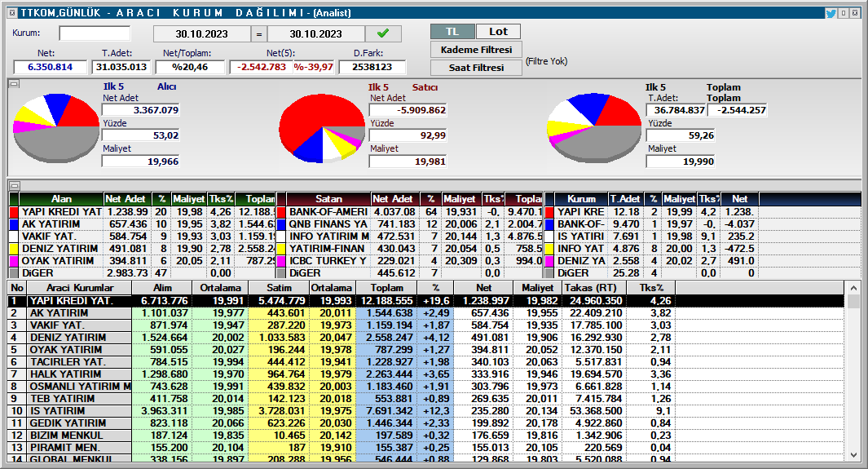Click gray swatch beside DiGER in Kurum table

click(x=549, y=273)
